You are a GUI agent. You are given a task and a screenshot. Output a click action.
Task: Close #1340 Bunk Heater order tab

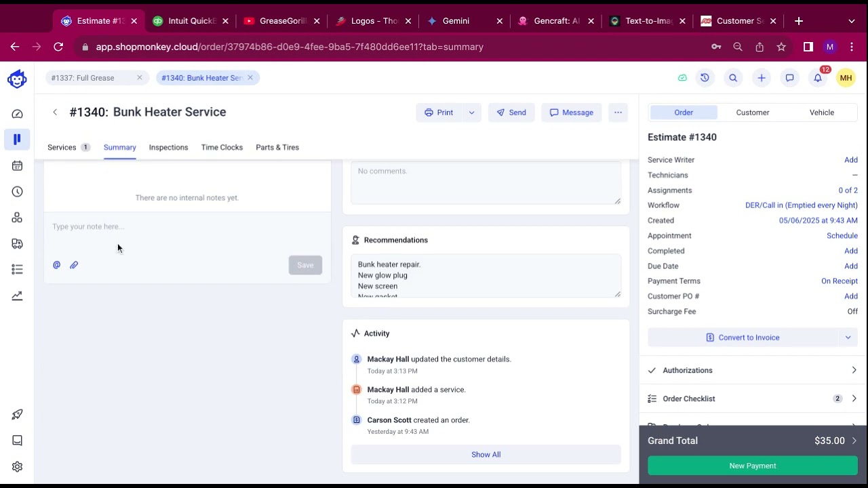[x=250, y=78]
